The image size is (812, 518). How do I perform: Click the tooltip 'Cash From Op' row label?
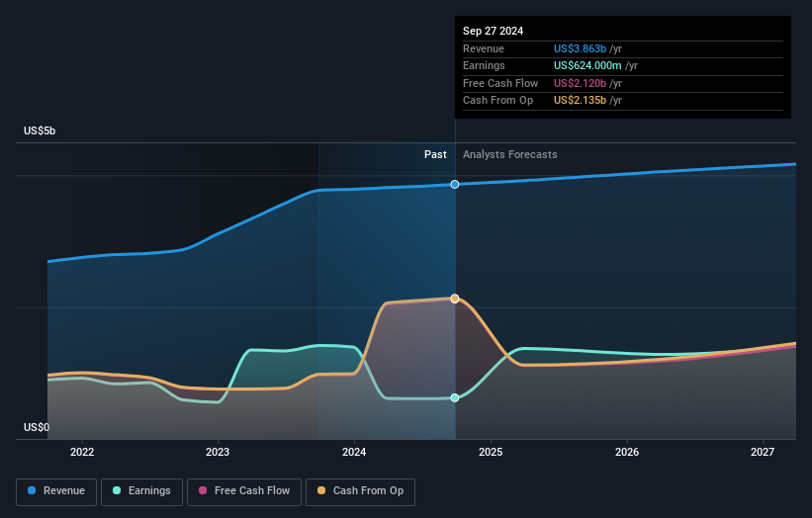tap(497, 101)
